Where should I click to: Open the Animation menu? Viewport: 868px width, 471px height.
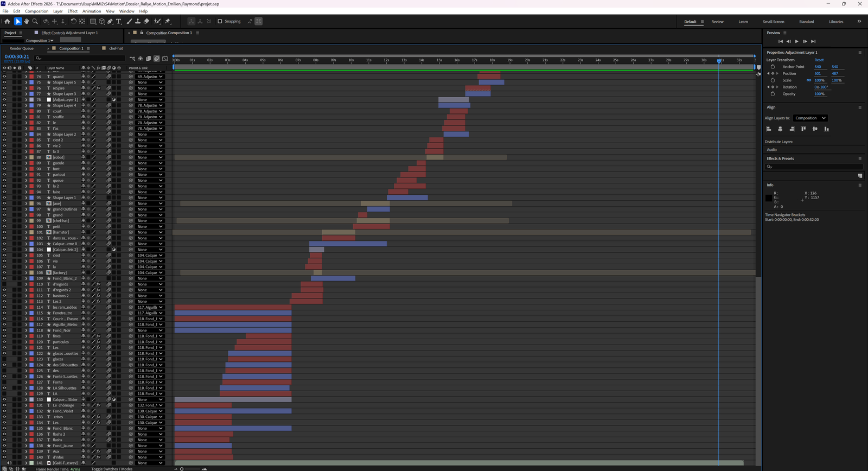click(x=91, y=11)
